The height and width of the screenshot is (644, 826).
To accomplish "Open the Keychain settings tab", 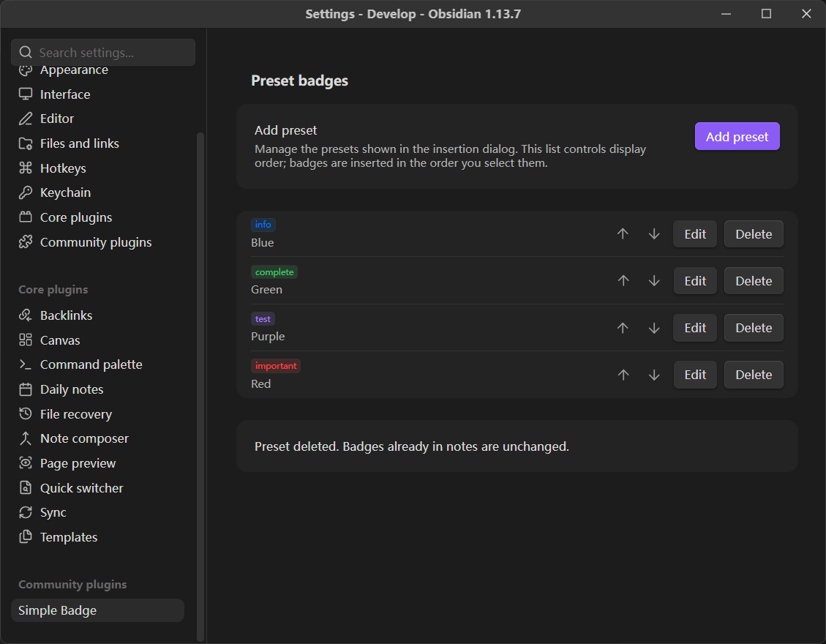I will click(x=97, y=192).
